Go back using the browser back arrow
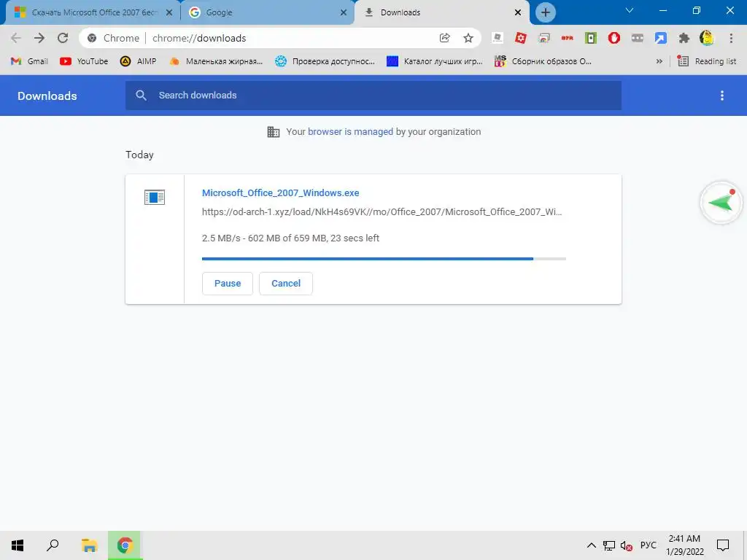747x560 pixels. pos(16,38)
